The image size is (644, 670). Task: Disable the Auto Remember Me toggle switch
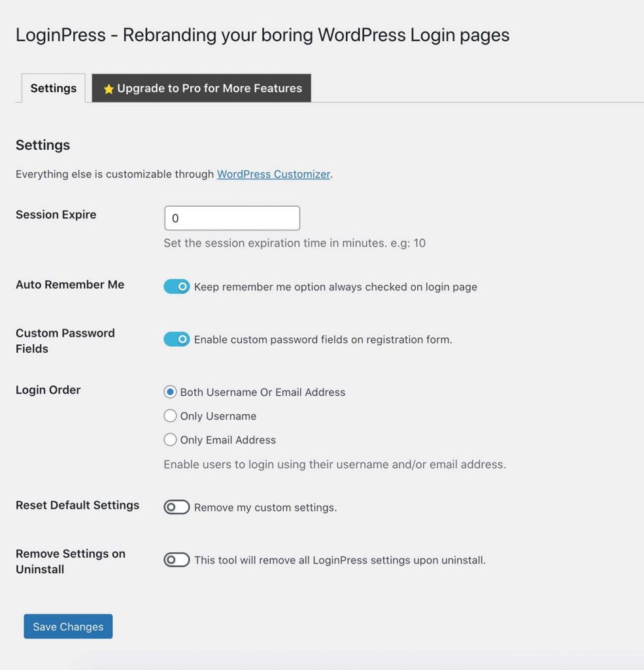(177, 287)
